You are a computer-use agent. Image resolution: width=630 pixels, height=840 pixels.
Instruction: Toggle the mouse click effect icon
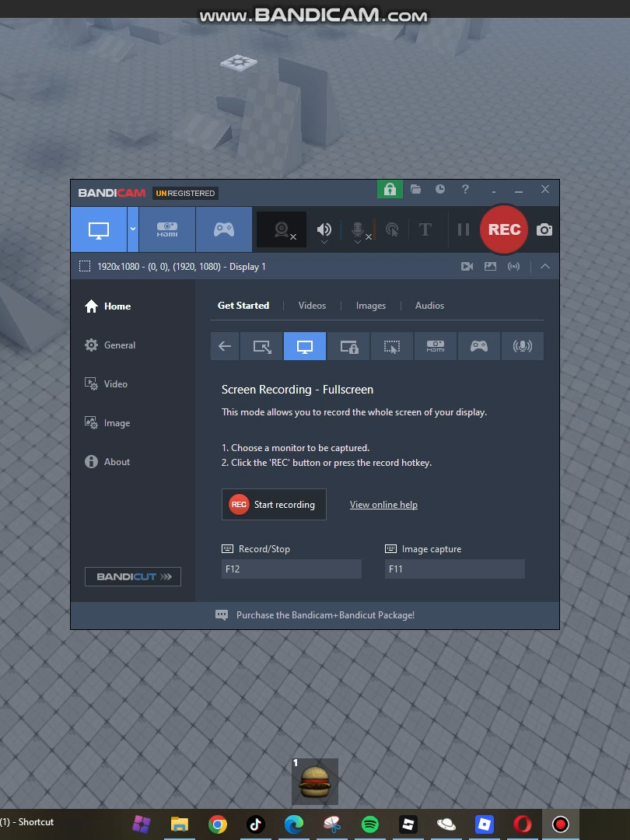pyautogui.click(x=392, y=229)
